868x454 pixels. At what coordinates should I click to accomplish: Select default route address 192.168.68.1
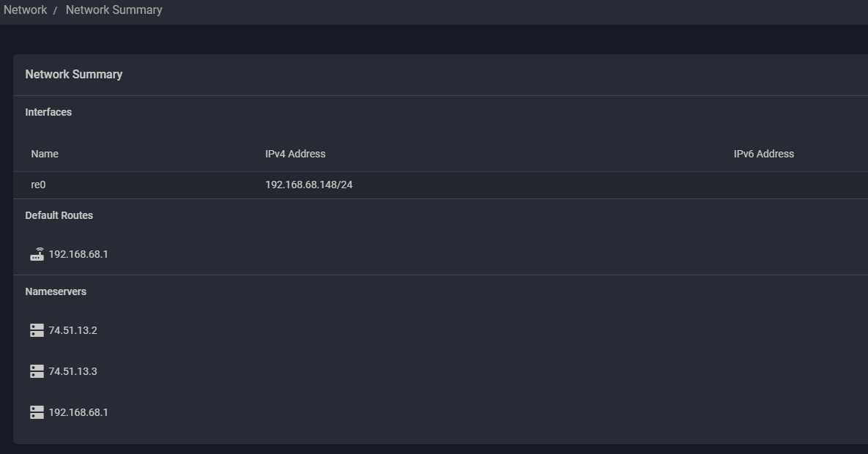[78, 254]
